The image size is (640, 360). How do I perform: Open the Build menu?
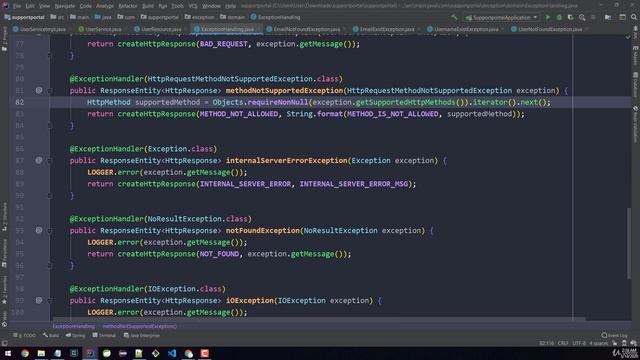[148, 6]
